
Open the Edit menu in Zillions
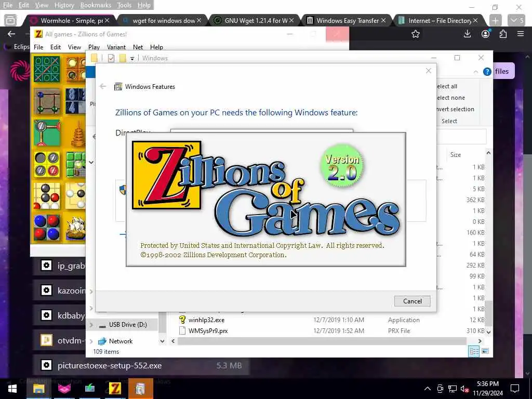(x=55, y=47)
